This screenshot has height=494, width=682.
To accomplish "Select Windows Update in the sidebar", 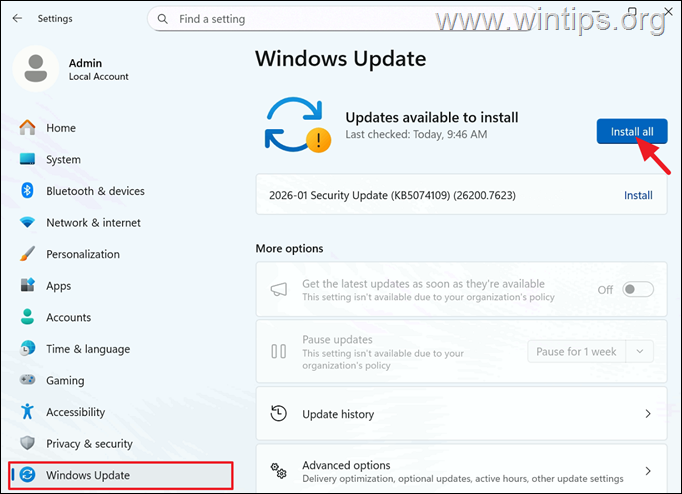I will (x=120, y=475).
